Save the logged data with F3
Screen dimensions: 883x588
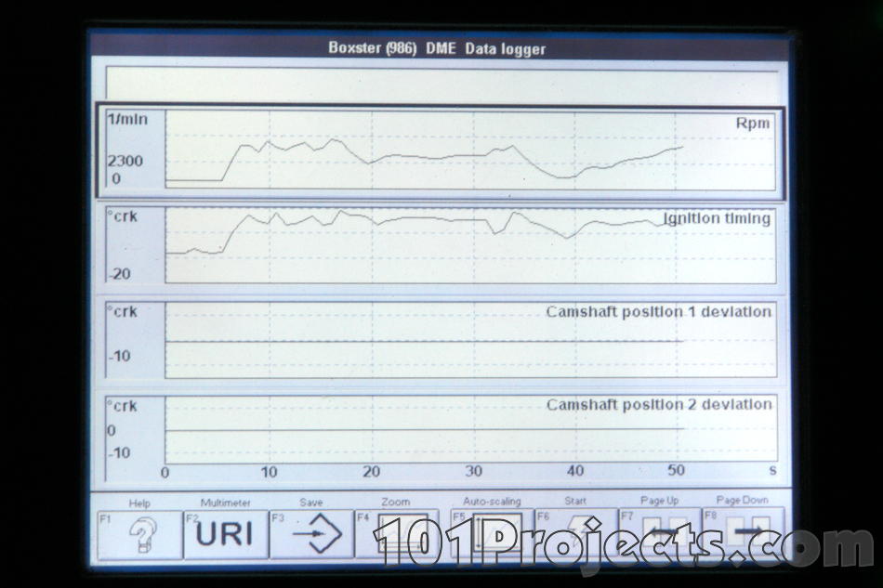coord(312,534)
